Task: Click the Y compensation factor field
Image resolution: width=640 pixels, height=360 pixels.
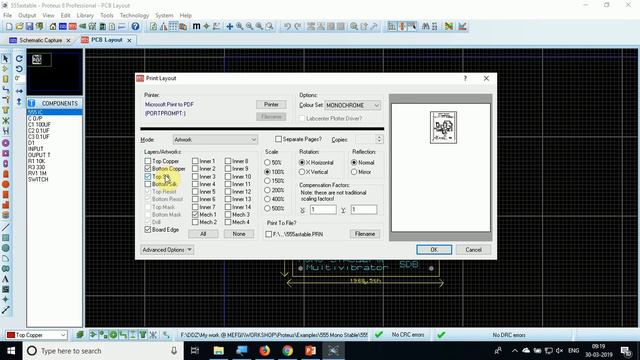Action: [x=364, y=209]
